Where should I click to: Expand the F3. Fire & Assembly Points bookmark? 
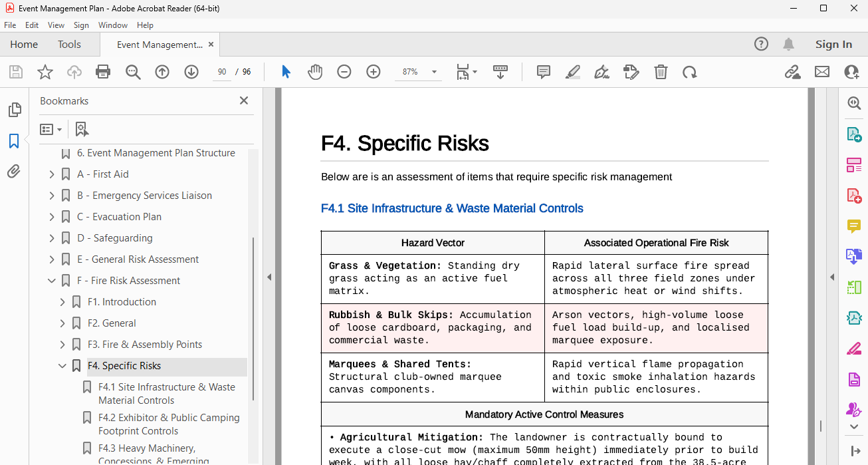click(62, 345)
